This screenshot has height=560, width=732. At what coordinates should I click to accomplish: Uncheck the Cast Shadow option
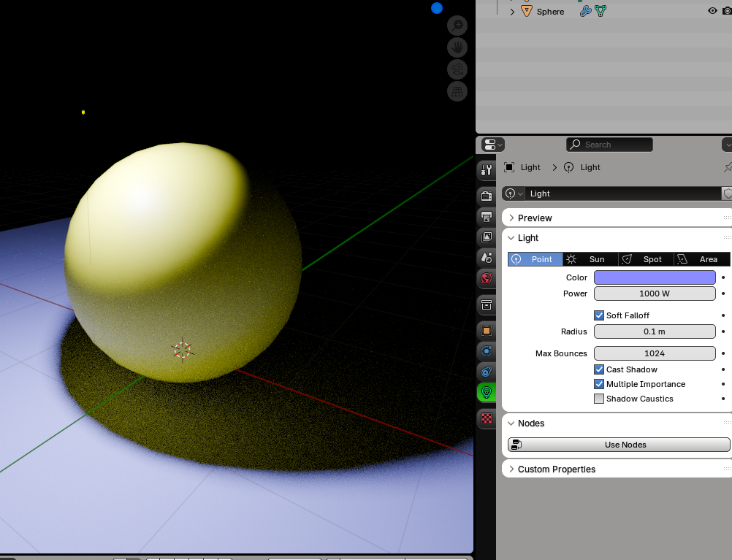(599, 369)
